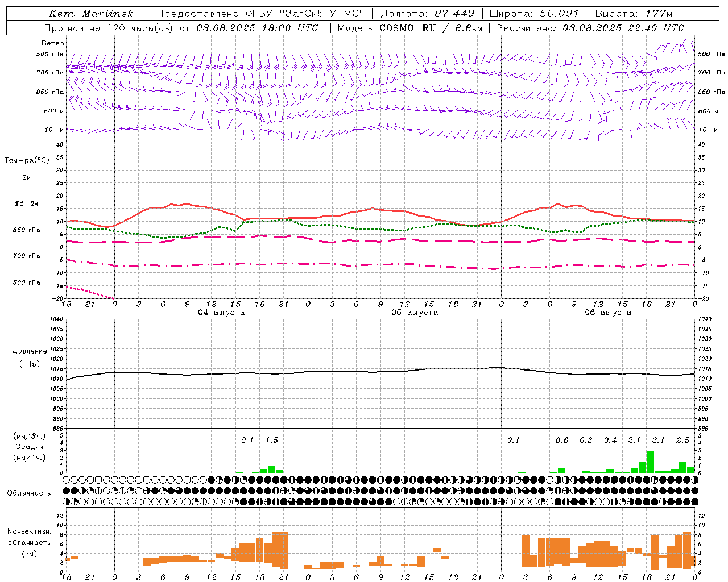Click the "0.1" precipitation value beside "1.5"
Screen dimensions: 728x582
pyautogui.click(x=247, y=440)
